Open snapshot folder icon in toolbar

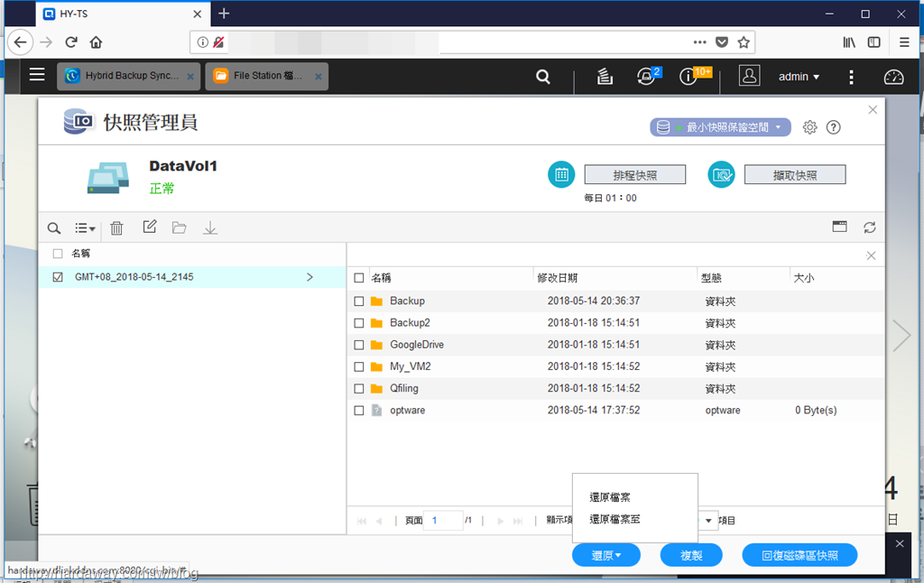click(180, 227)
